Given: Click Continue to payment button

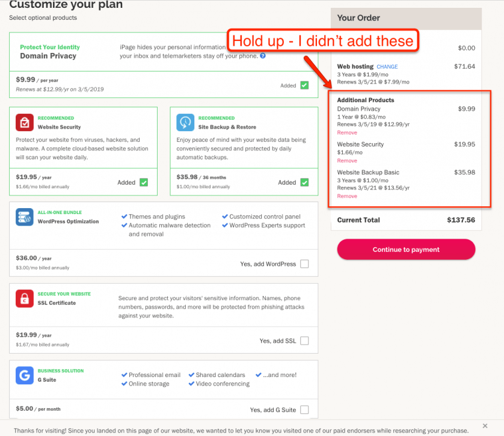Looking at the screenshot, I should click(x=406, y=250).
